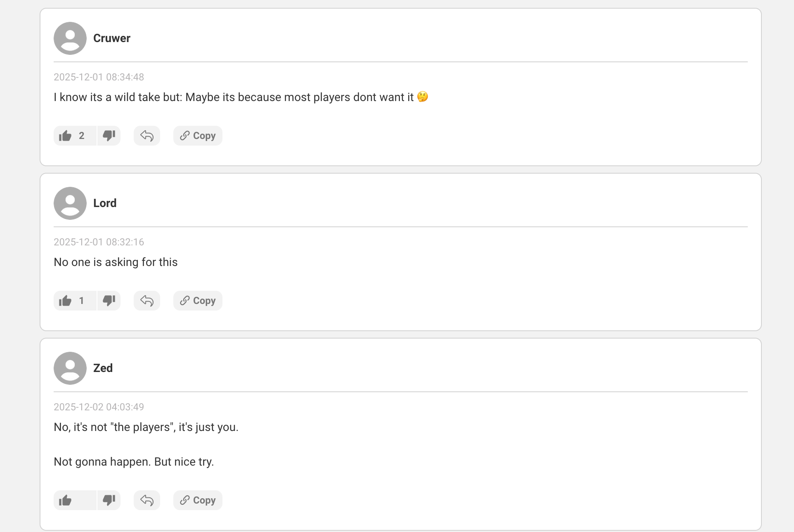Screen dimensions: 794x532
Task: Copy link to Lord's comment
Action: pos(198,301)
